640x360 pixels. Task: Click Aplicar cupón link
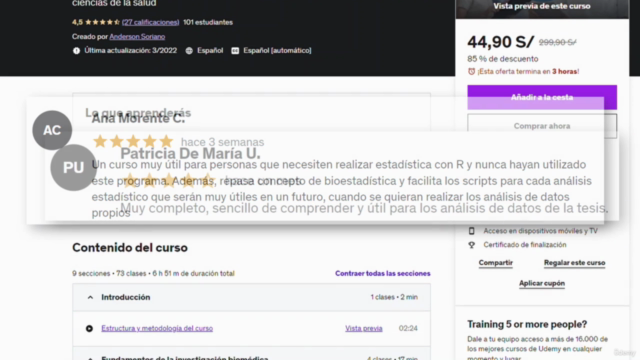pos(542,283)
